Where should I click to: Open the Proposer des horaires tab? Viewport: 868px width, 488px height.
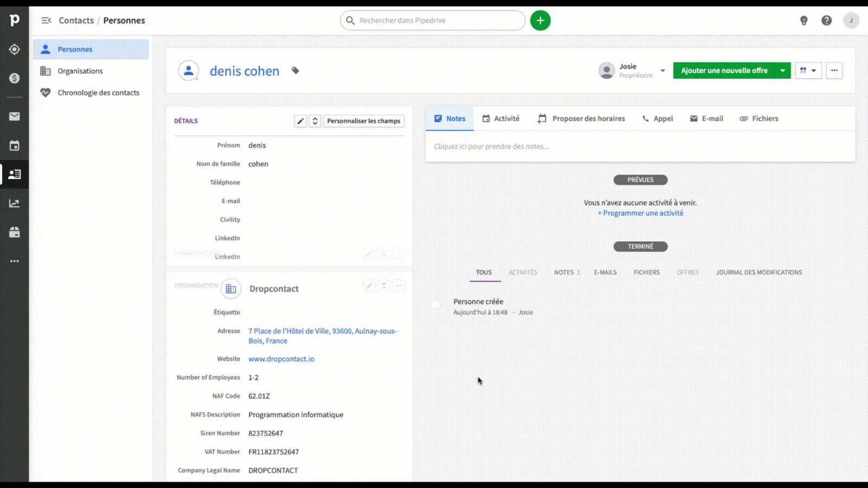point(581,119)
